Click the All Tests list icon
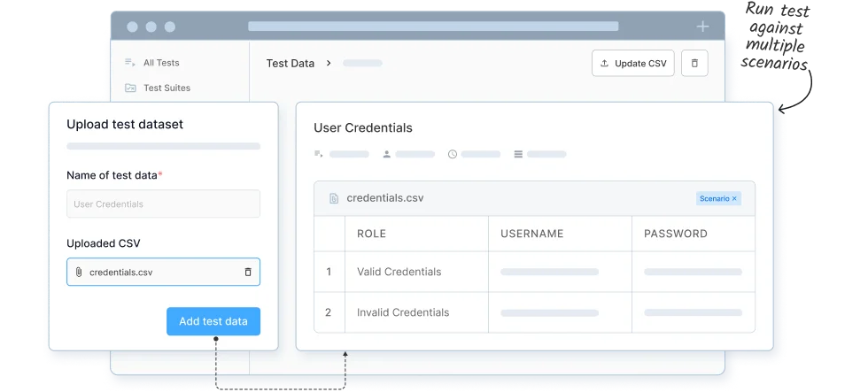This screenshot has width=868, height=392. tap(130, 63)
